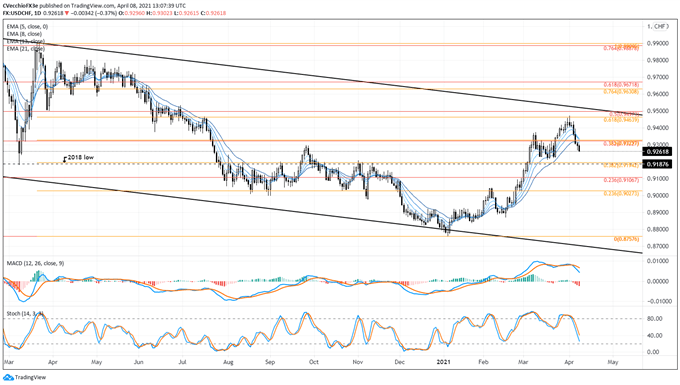Image resolution: width=680 pixels, height=385 pixels.
Task: Select the EMA (21, close) indicator legend
Action: (26, 49)
